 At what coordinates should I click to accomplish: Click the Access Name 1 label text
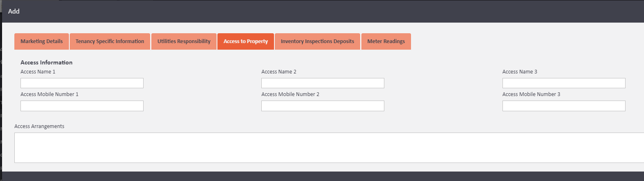point(38,72)
